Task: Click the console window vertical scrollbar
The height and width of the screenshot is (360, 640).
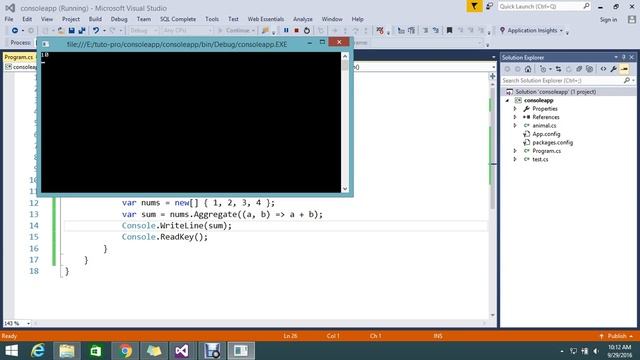Action: pyautogui.click(x=345, y=122)
